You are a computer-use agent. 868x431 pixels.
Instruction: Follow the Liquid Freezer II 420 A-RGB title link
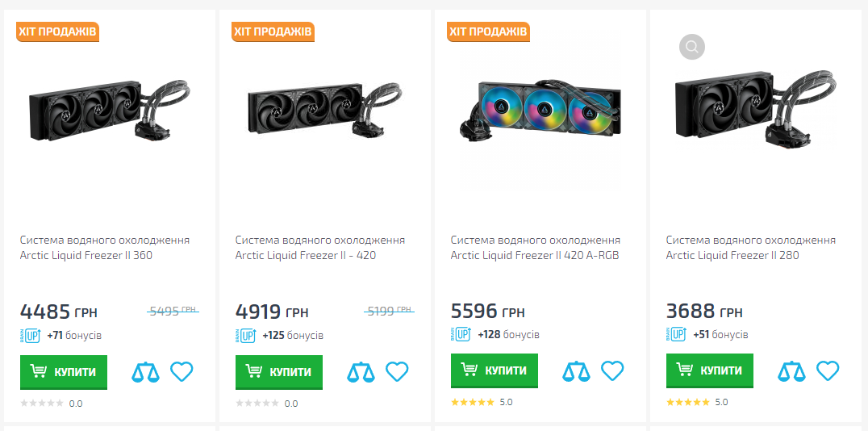pos(536,248)
